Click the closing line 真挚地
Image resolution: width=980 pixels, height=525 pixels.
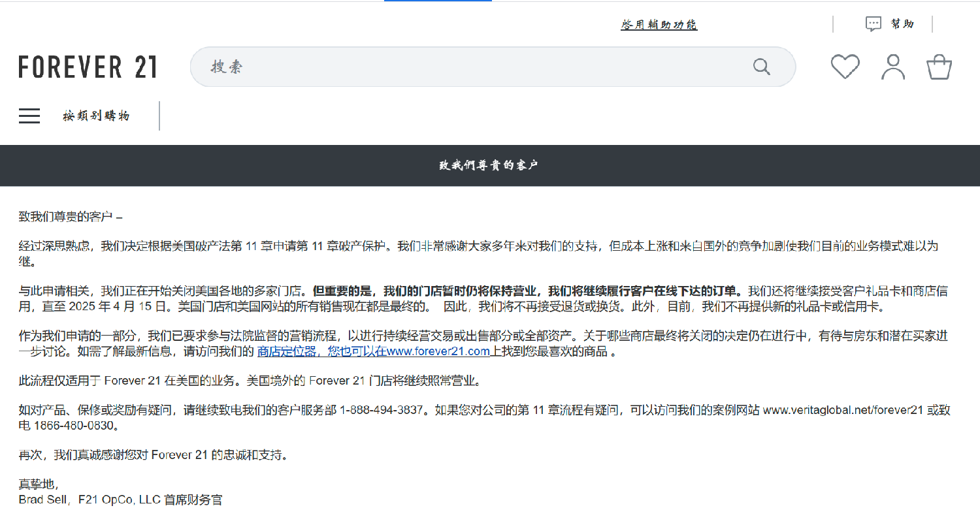click(39, 485)
